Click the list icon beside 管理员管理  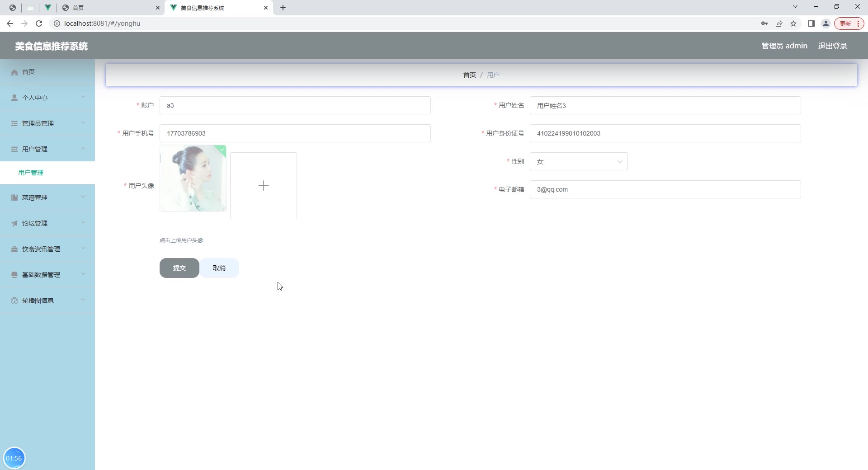pos(14,123)
